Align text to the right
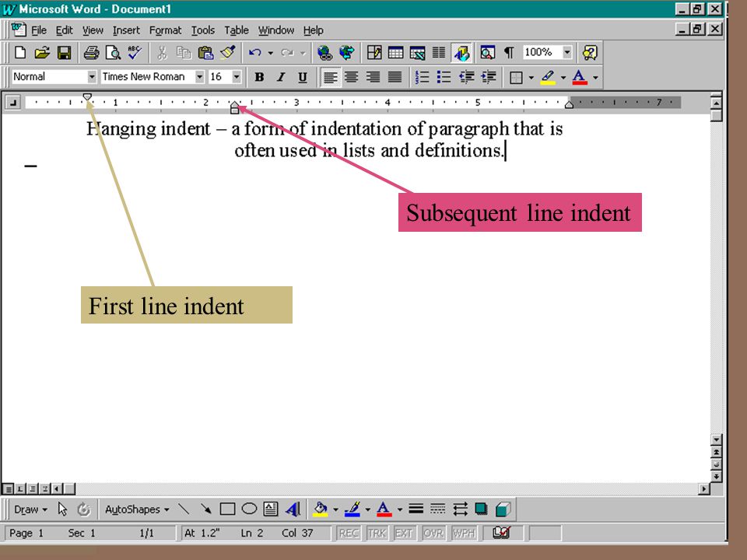747x560 pixels. (x=373, y=77)
